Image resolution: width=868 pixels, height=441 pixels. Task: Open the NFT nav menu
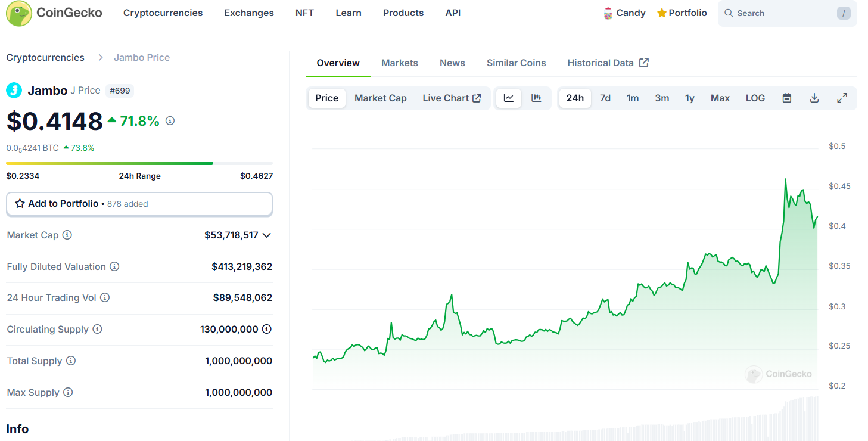click(305, 13)
